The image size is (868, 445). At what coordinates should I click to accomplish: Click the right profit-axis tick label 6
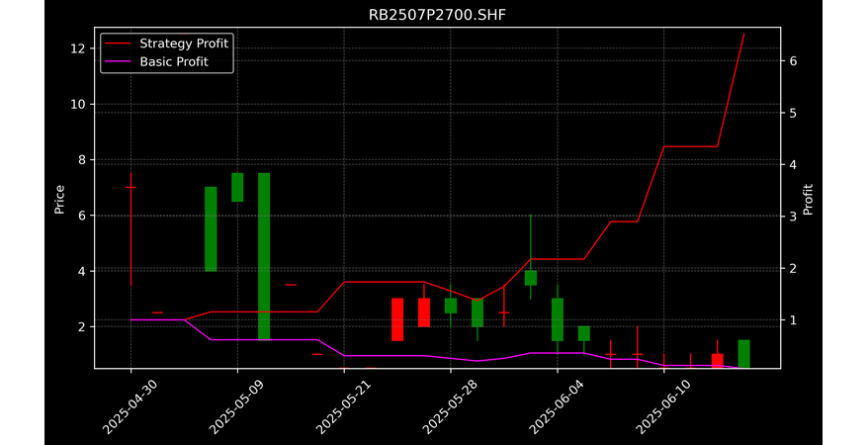click(793, 61)
